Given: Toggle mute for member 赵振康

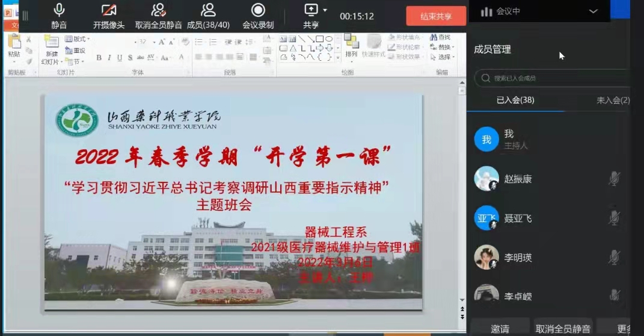Looking at the screenshot, I should pyautogui.click(x=614, y=179).
